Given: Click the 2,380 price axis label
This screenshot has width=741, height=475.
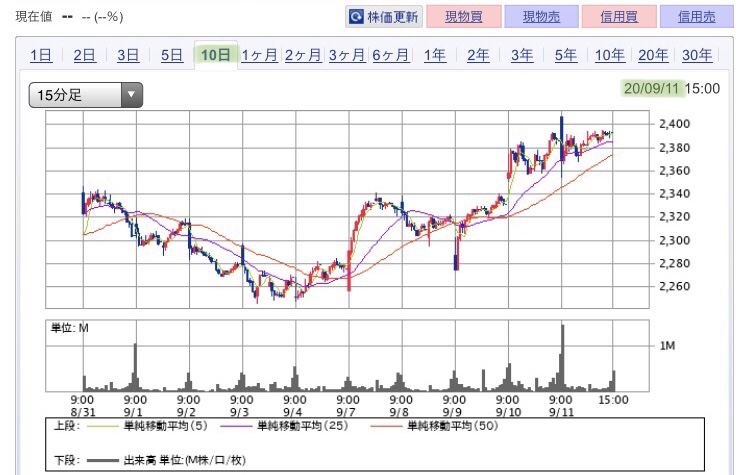Looking at the screenshot, I should (674, 147).
